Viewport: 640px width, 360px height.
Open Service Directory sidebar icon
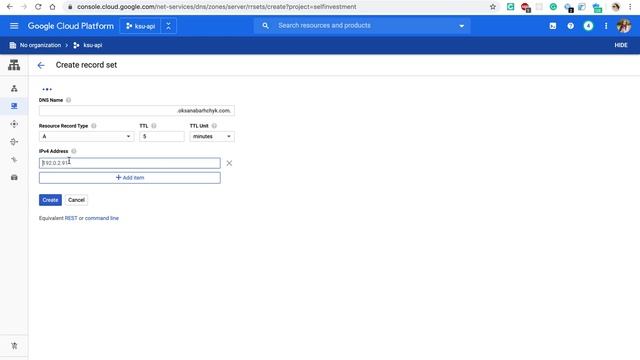tap(14, 178)
